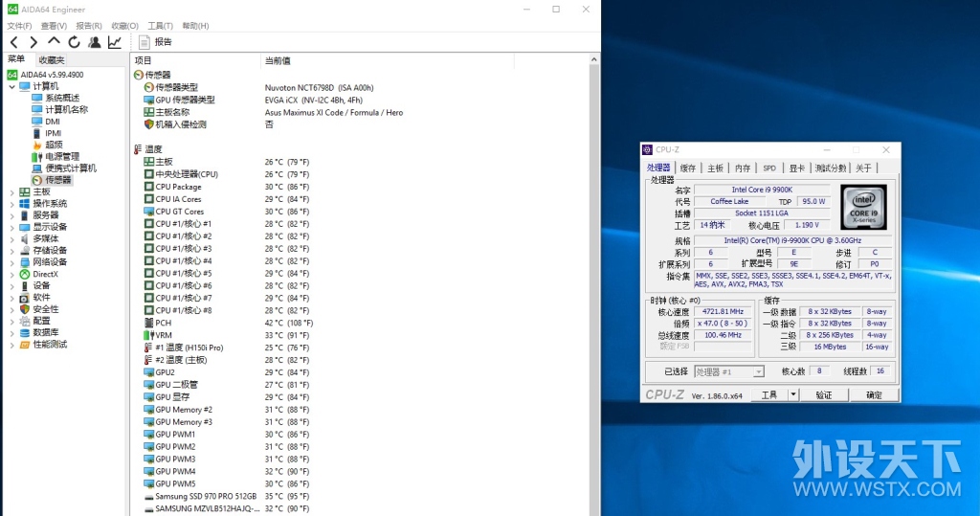This screenshot has height=516, width=980.
Task: Open 超频 overclock tree item
Action: 54,145
